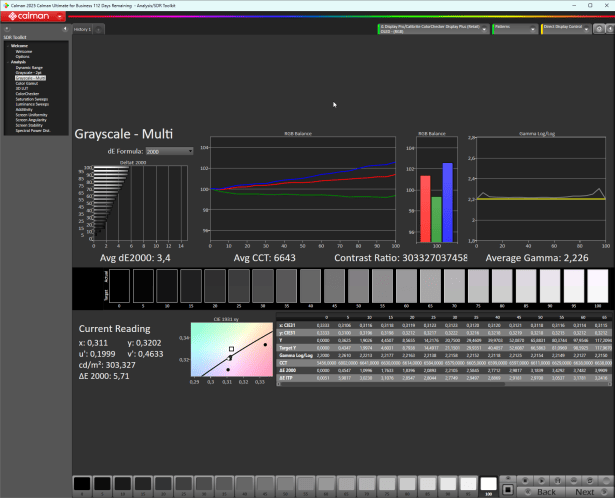Go to Saturation Sweeps page
The height and width of the screenshot is (498, 615).
(x=32, y=99)
